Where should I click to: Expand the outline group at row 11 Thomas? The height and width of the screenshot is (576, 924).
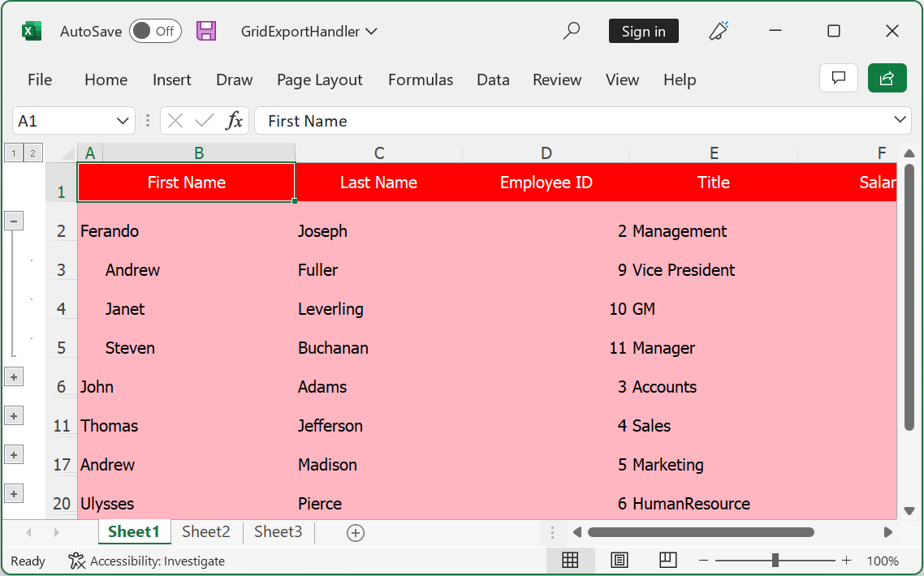[14, 416]
